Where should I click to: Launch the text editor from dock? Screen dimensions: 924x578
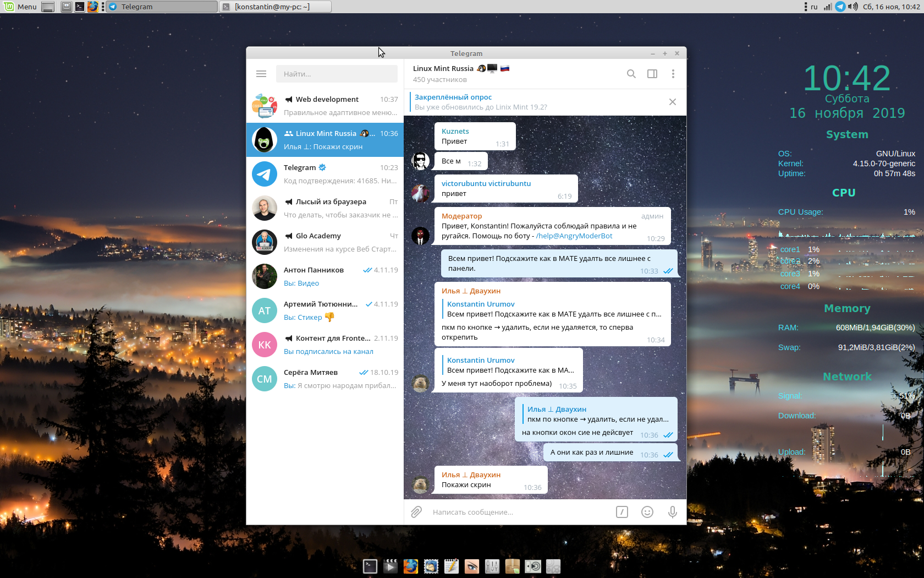(x=452, y=566)
